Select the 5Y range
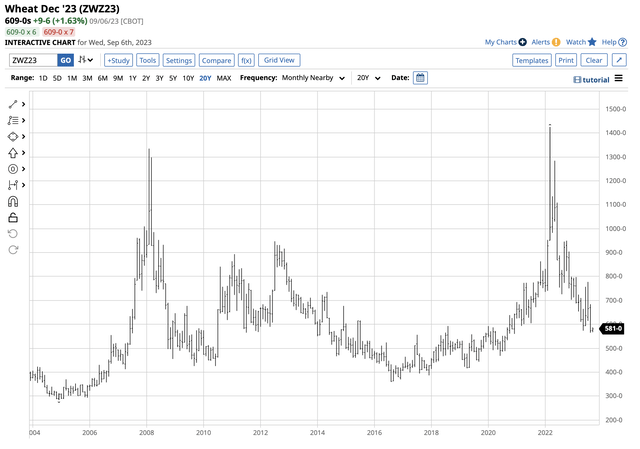 (173, 78)
